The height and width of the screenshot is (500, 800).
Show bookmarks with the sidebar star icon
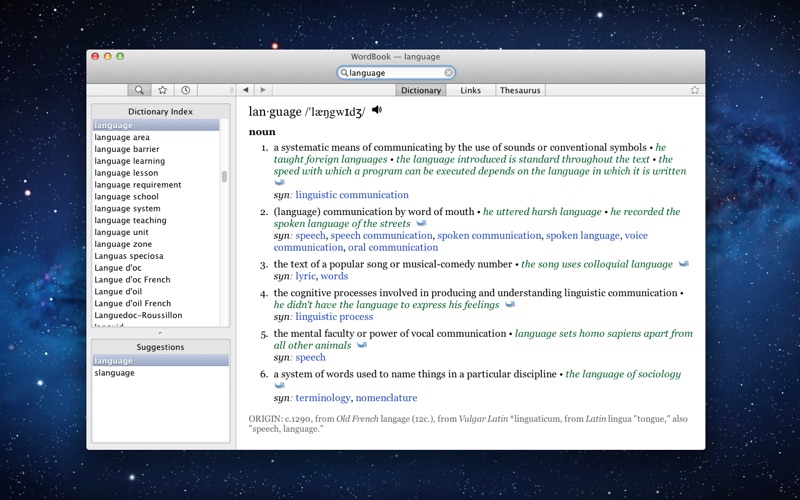[x=162, y=90]
